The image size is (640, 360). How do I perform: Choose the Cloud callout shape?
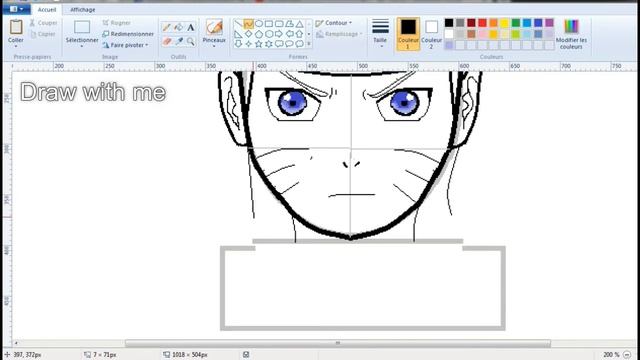(299, 44)
